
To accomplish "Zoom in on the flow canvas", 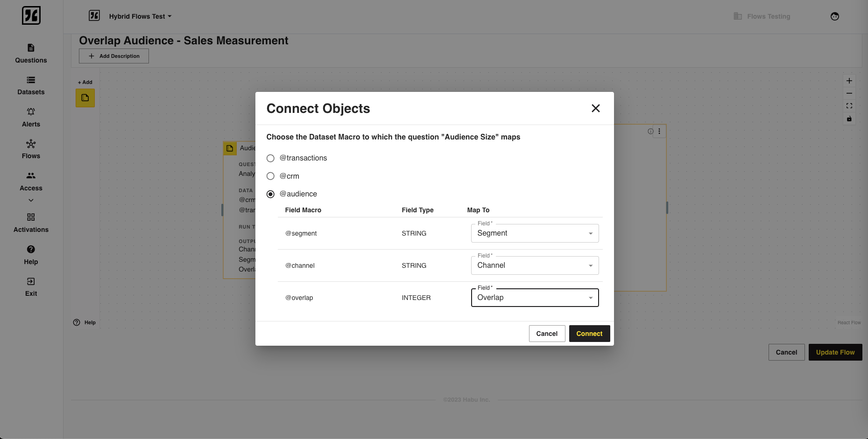I will pyautogui.click(x=849, y=81).
